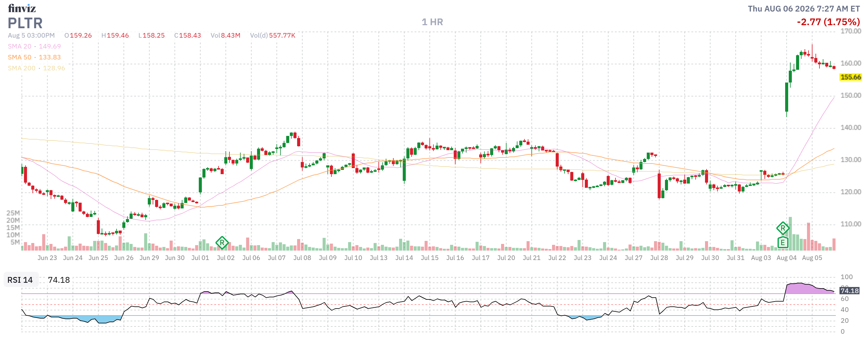The height and width of the screenshot is (341, 868).
Task: Click the 150.00 price axis label
Action: coord(850,95)
